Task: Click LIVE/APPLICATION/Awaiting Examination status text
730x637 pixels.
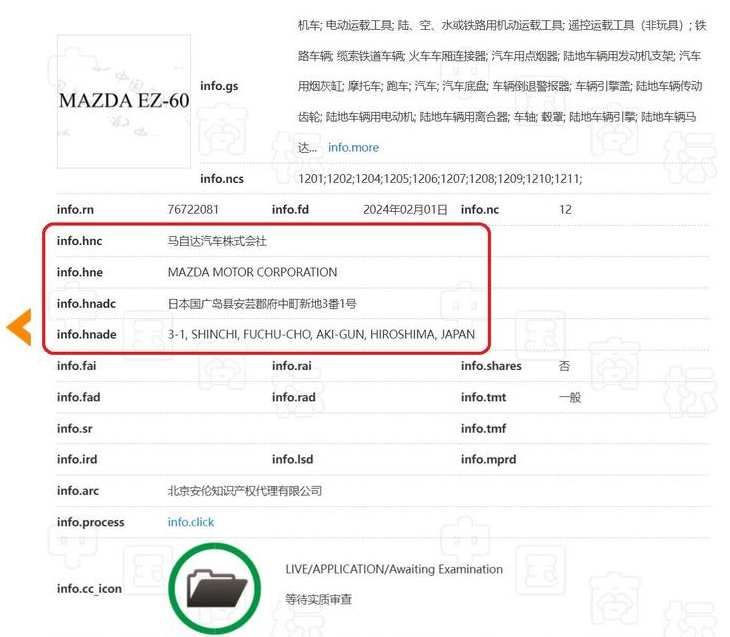Action: 393,569
